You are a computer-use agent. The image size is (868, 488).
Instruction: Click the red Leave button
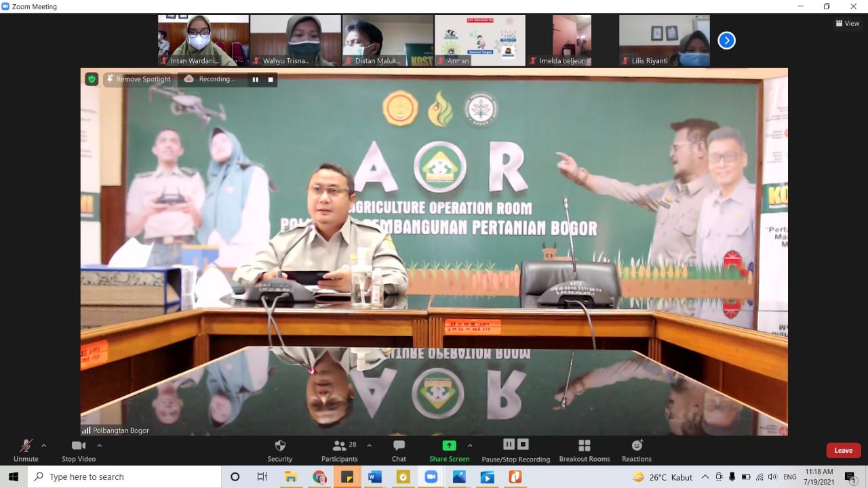tap(843, 450)
